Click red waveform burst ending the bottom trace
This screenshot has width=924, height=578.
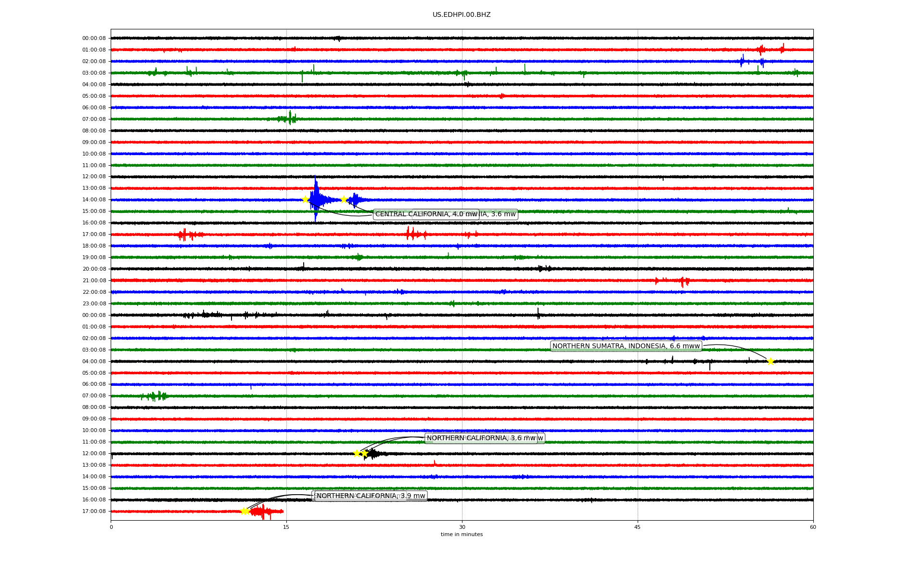coord(264,511)
